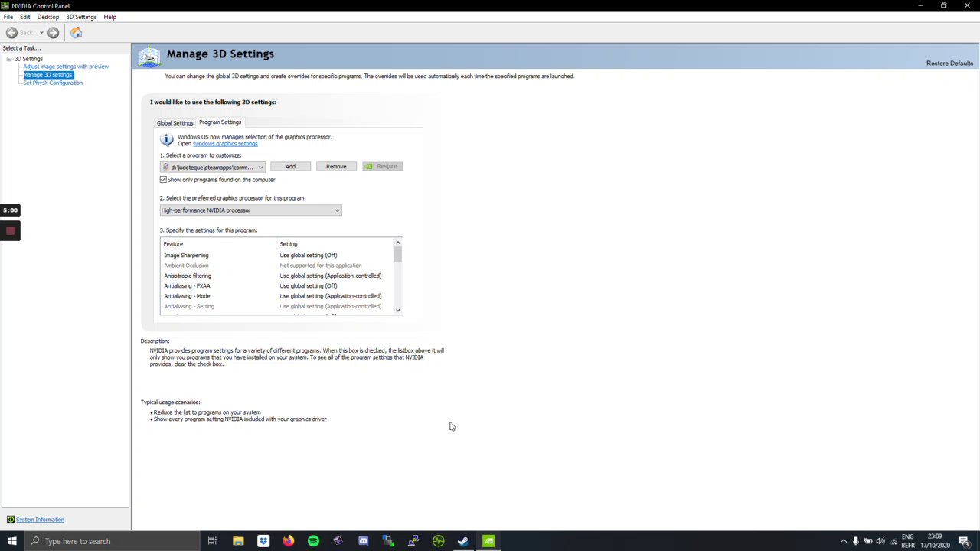Image resolution: width=980 pixels, height=551 pixels.
Task: Select 'Set PhysX Configuration' tree item
Action: 53,83
